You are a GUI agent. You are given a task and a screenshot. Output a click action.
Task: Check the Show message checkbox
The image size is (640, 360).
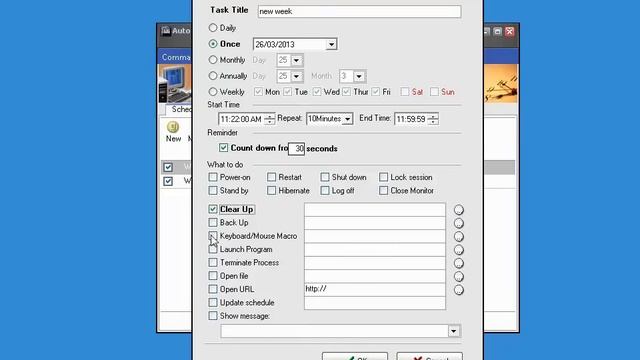(x=213, y=316)
